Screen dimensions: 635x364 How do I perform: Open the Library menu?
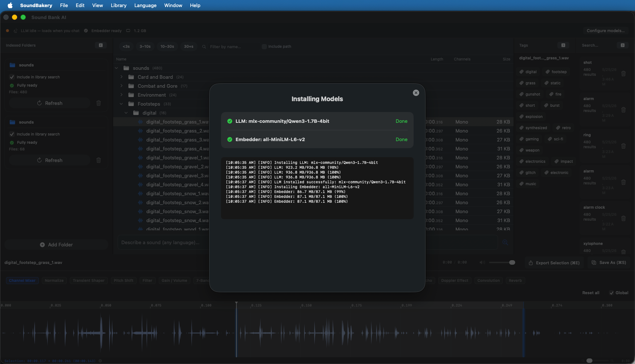118,5
